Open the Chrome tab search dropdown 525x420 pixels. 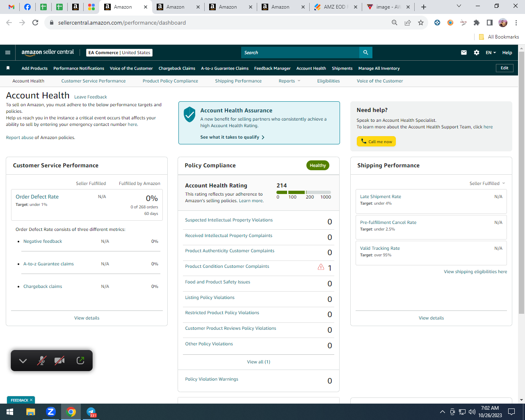(x=459, y=6)
